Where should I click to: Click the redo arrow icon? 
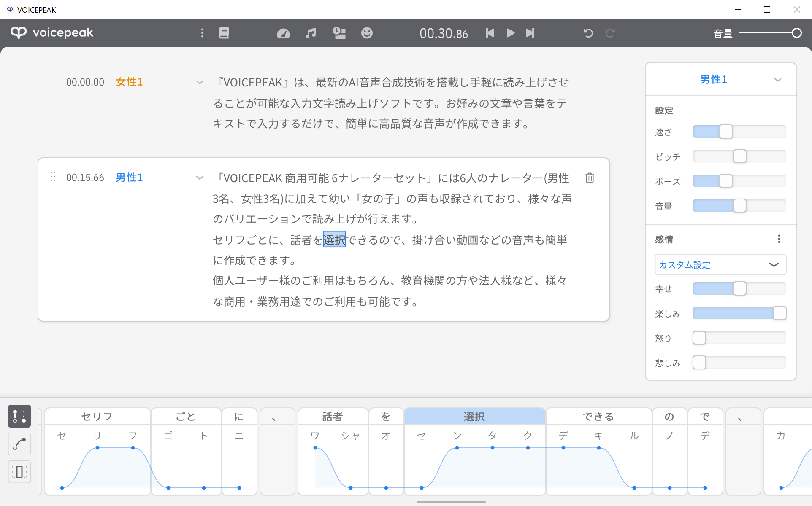click(x=610, y=33)
